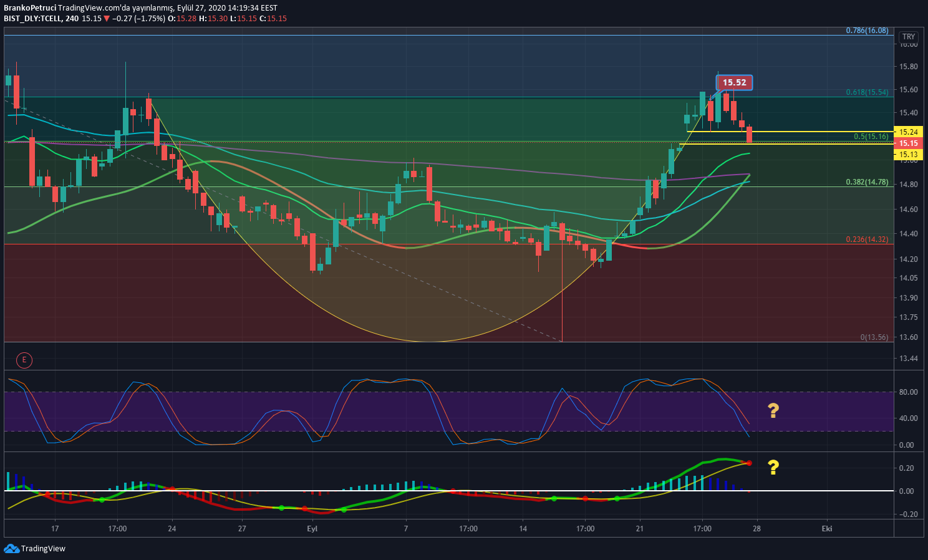Click the −0.27 (−1.75%) change value

pyautogui.click(x=138, y=19)
